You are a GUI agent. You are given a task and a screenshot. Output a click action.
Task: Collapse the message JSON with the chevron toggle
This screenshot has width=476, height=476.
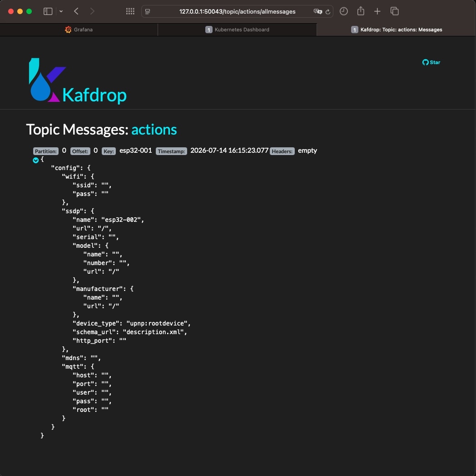click(x=35, y=160)
